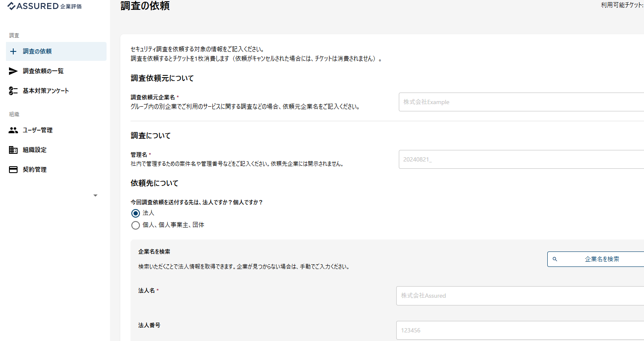Select the 法人 radio option
Screen dimensions: 644x341
point(136,213)
